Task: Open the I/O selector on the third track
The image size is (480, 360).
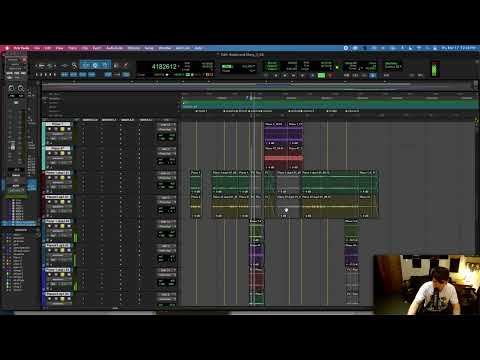Action: [x=166, y=173]
